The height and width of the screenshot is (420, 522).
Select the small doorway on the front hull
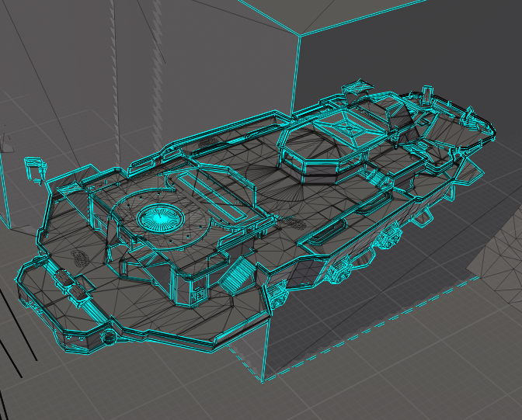coord(198,294)
